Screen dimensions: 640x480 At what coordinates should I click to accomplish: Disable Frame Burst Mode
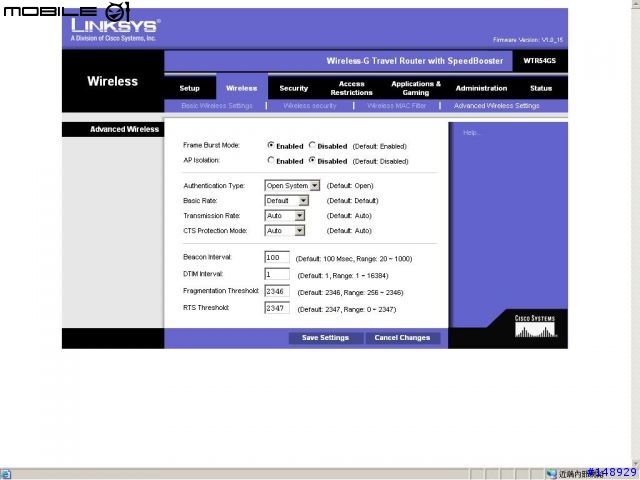tap(312, 145)
